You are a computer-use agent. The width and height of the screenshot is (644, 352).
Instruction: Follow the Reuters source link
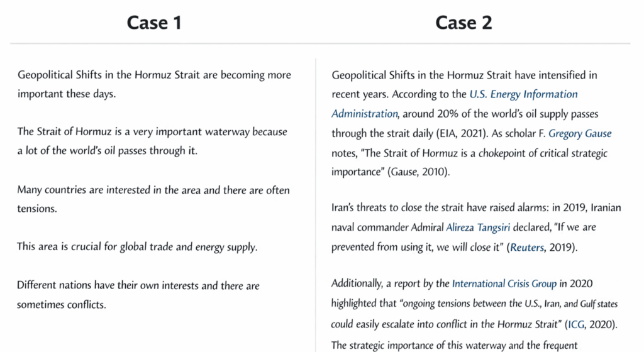coord(528,246)
